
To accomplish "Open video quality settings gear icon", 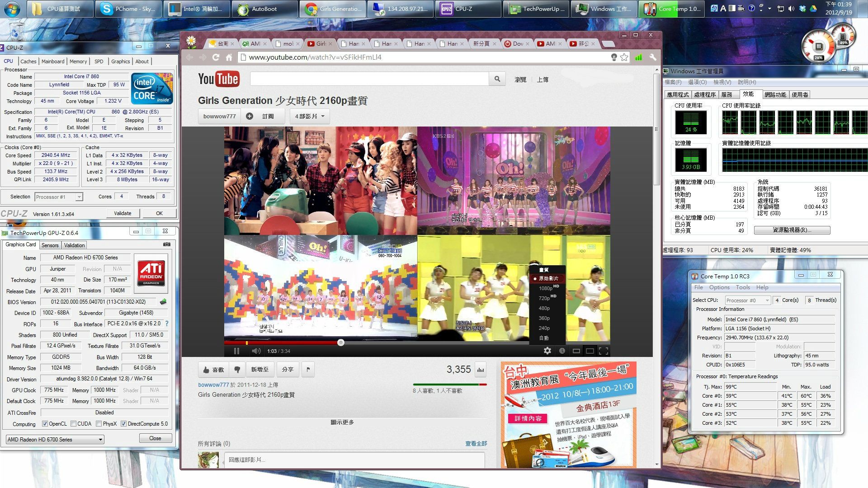I will tap(547, 351).
